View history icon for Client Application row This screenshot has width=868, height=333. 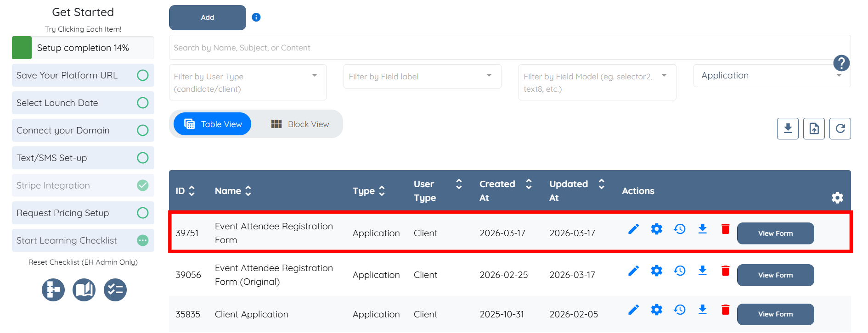[679, 310]
